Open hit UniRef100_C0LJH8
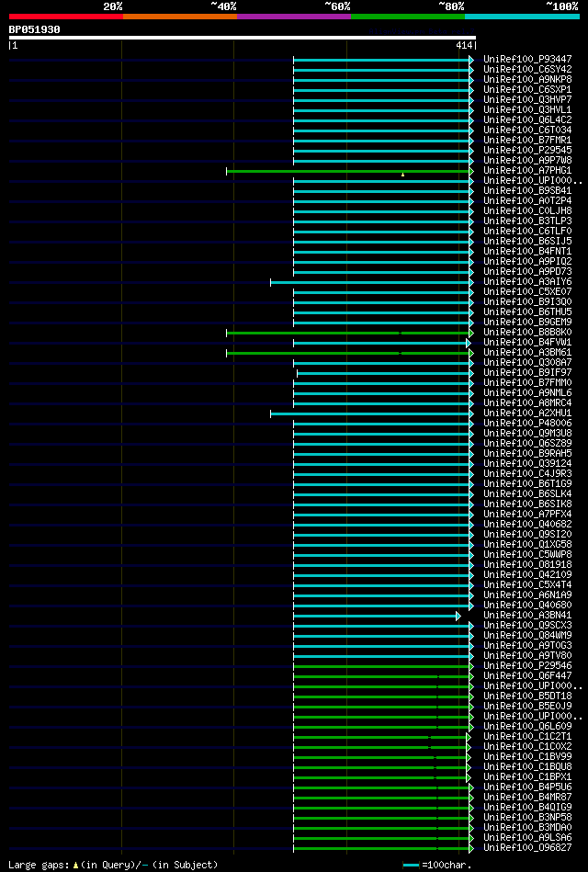 (x=527, y=210)
